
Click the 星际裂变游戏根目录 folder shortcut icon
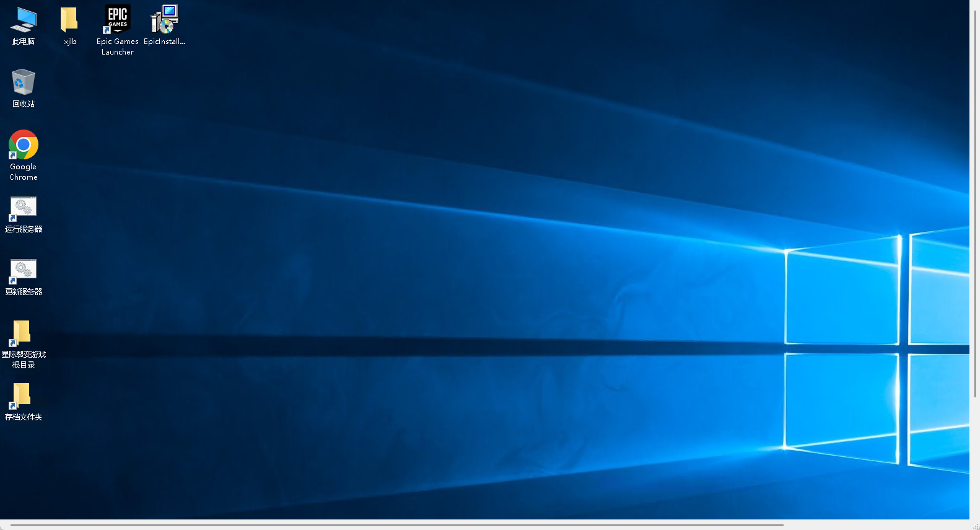point(24,333)
